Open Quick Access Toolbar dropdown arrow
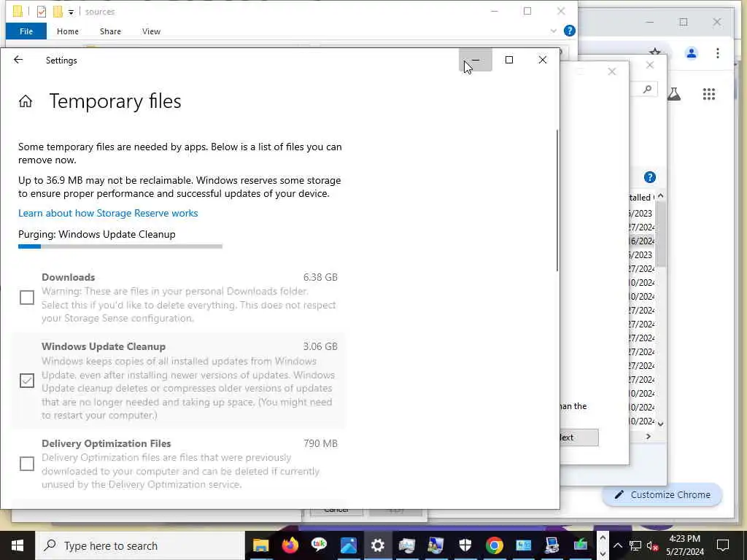This screenshot has height=560, width=747. [71, 12]
